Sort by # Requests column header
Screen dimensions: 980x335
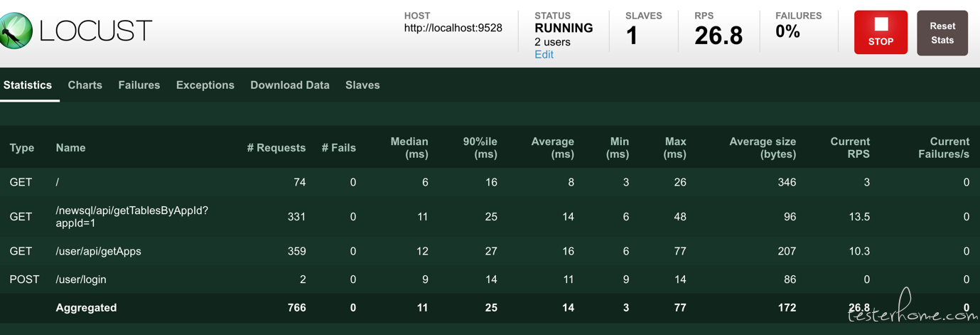point(276,148)
